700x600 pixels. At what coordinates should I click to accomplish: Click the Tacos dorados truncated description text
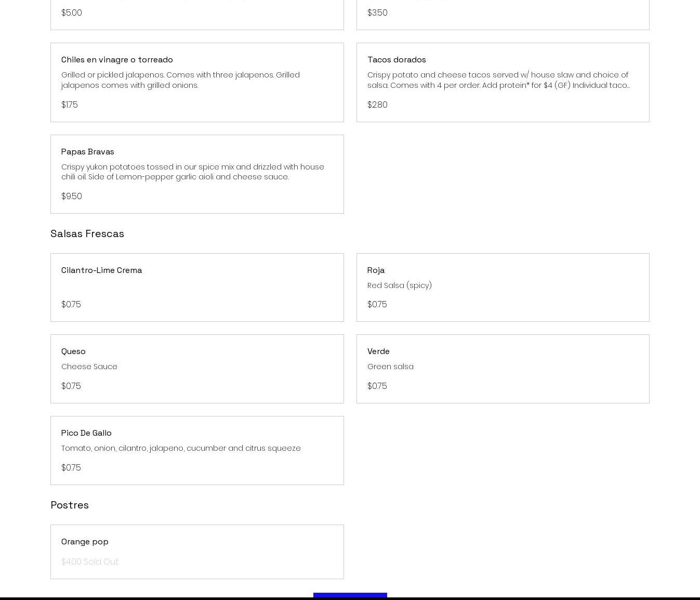click(x=498, y=80)
